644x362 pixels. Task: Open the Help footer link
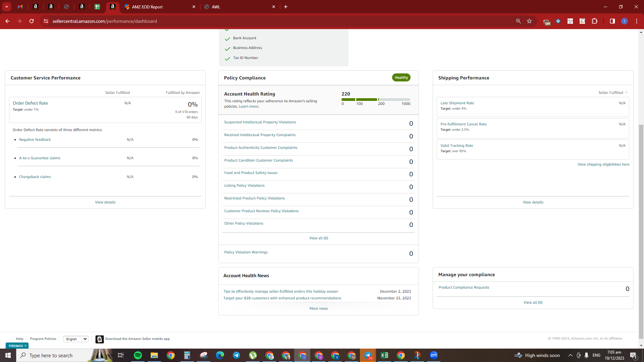(20, 339)
